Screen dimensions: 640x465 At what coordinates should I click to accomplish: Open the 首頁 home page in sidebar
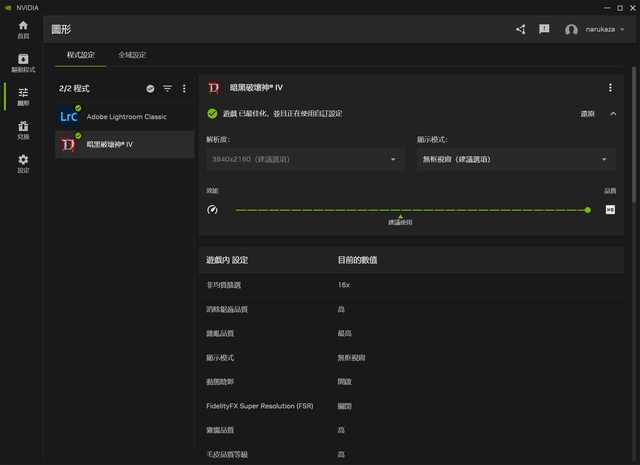click(23, 30)
